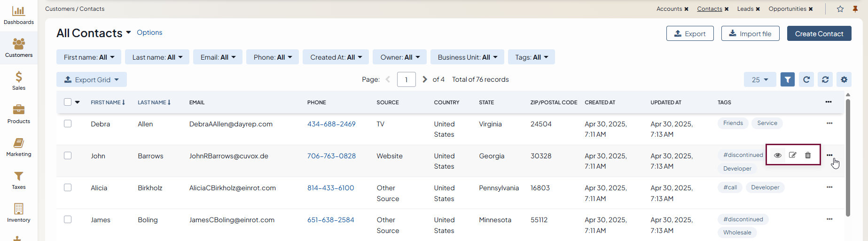
Task: Click the view eye icon for John Barrows
Action: pos(778,155)
